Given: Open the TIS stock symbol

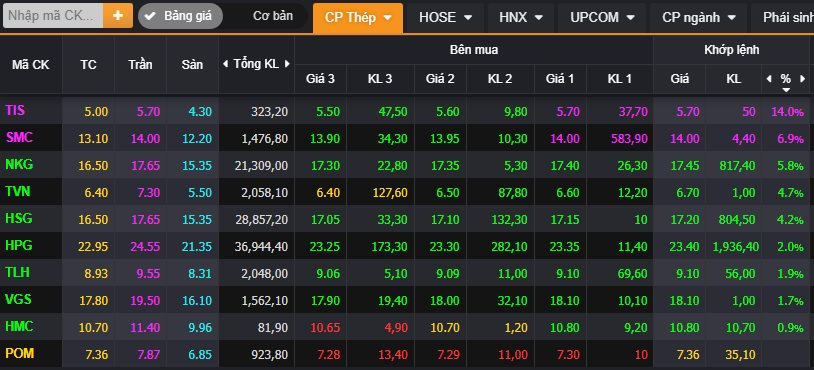Looking at the screenshot, I should coord(15,110).
